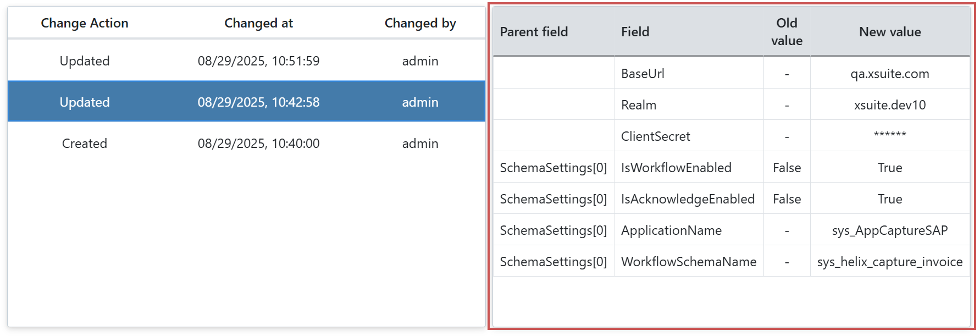Image resolution: width=980 pixels, height=336 pixels.
Task: Select the highlighted Updated row from 10:42:58
Action: point(85,102)
